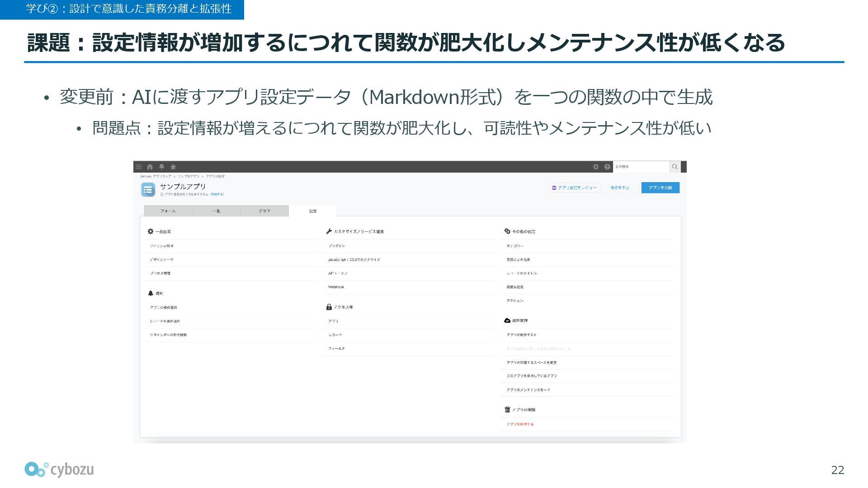Click リンプルアプリ in the breadcrumb

189,176
